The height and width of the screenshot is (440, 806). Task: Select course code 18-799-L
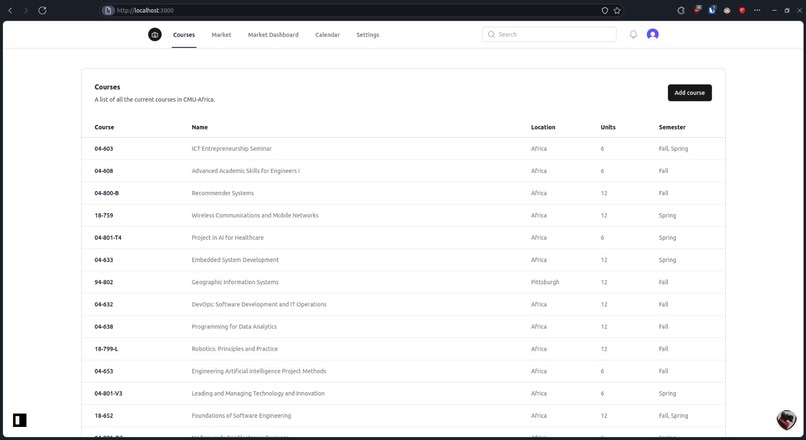(106, 349)
